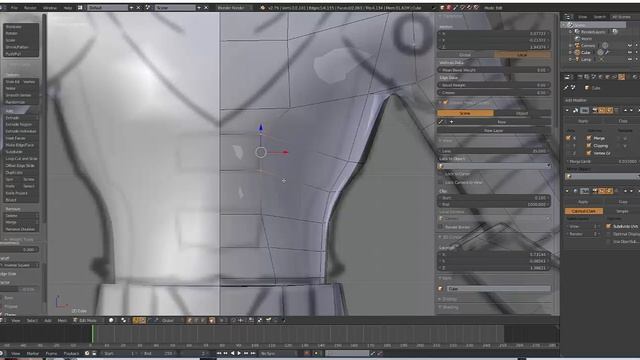Select vertex select mode icon

pos(190,320)
